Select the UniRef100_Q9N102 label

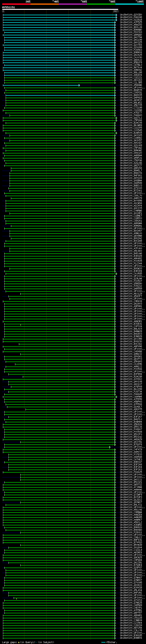coord(131,354)
